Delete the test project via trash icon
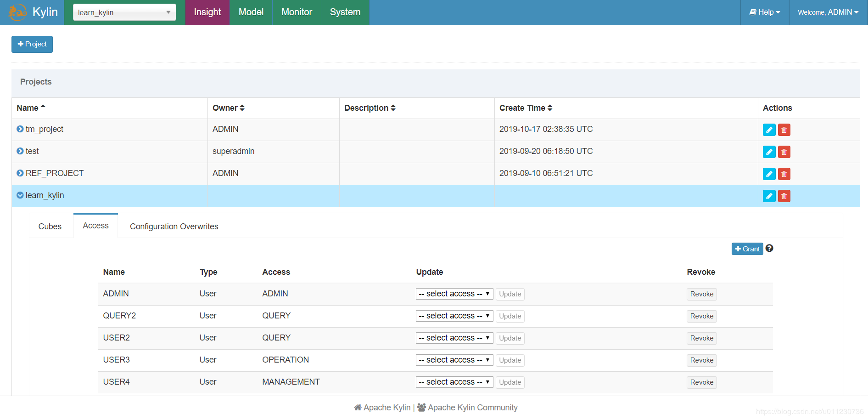868x420 pixels. tap(784, 152)
